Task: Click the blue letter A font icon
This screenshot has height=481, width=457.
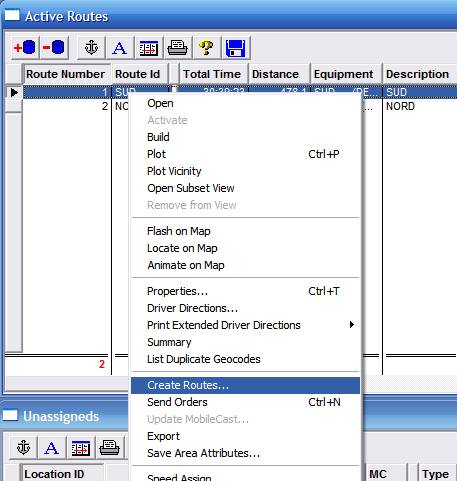Action: 120,48
